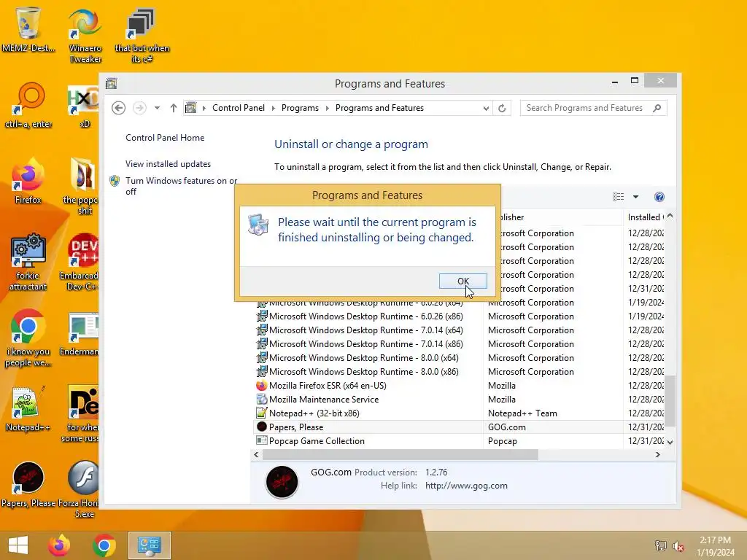Refresh the Programs and Features list
This screenshot has height=560, width=747.
502,108
